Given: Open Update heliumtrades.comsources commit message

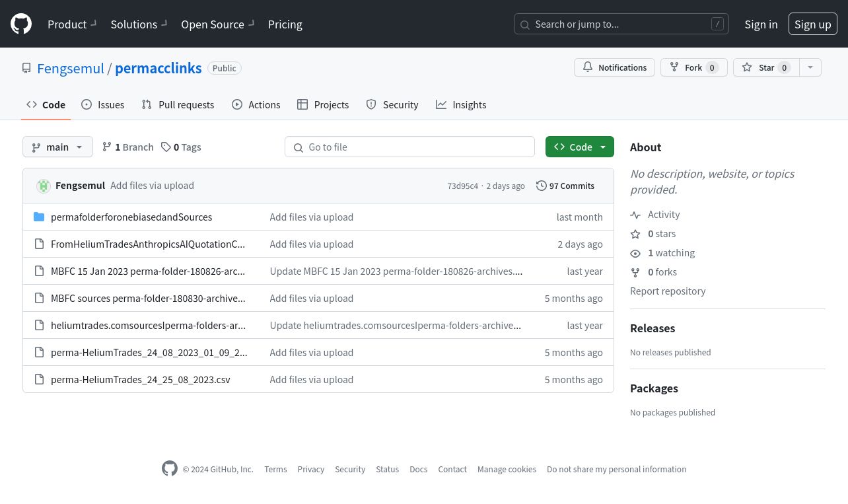Looking at the screenshot, I should pyautogui.click(x=396, y=325).
